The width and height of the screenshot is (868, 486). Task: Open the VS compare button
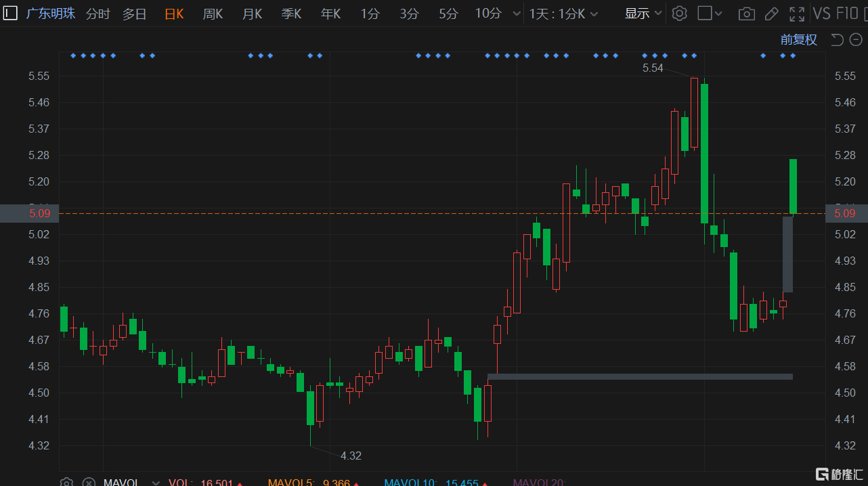(x=822, y=14)
